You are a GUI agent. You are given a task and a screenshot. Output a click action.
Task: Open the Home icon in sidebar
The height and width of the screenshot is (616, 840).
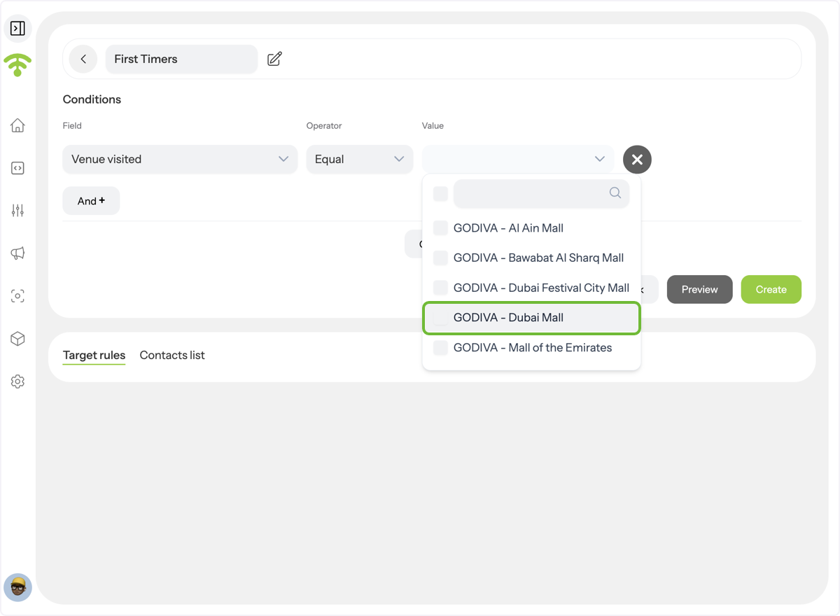click(17, 125)
